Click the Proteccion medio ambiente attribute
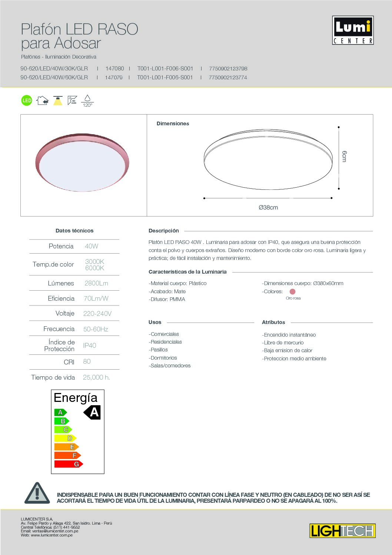This screenshot has height=555, width=392. tap(294, 359)
